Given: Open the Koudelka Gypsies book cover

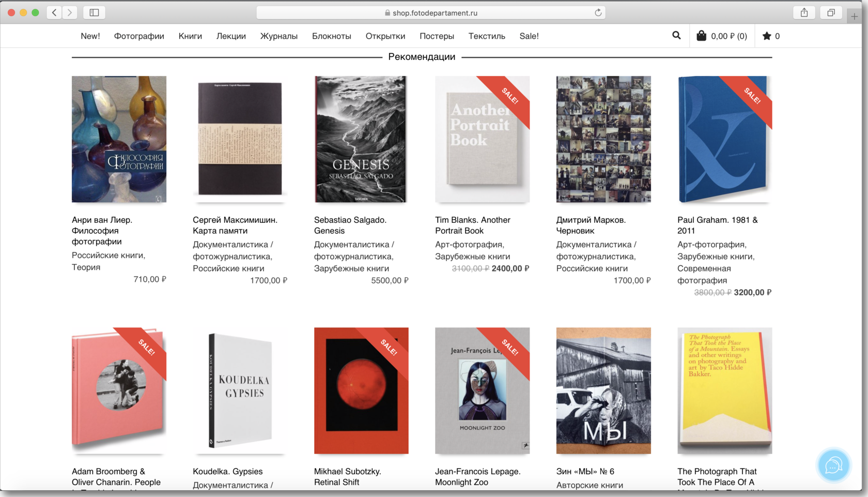Looking at the screenshot, I should (240, 390).
